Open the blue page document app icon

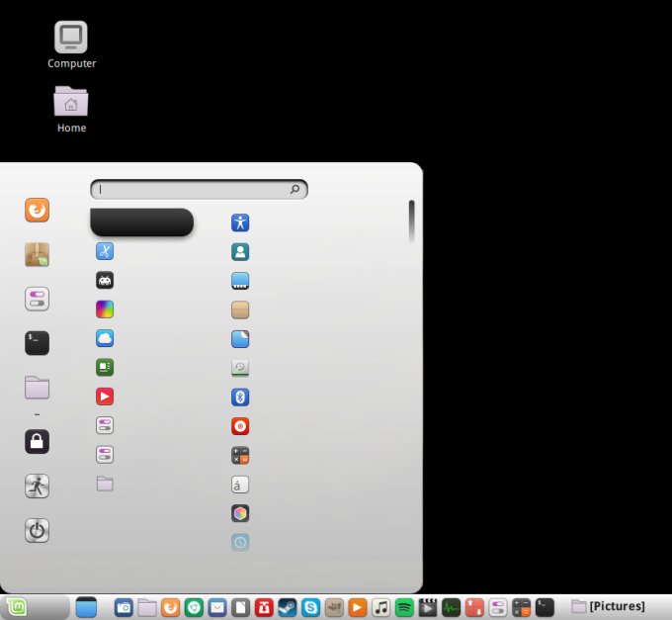coord(240,339)
